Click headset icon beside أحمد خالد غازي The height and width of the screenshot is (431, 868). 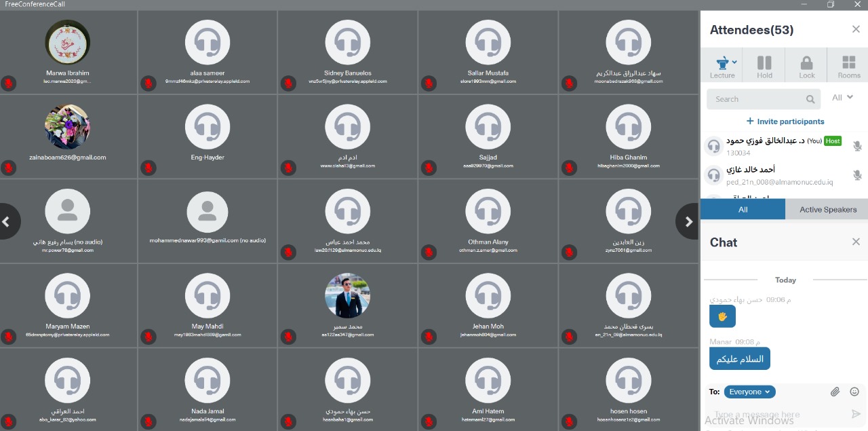(713, 174)
